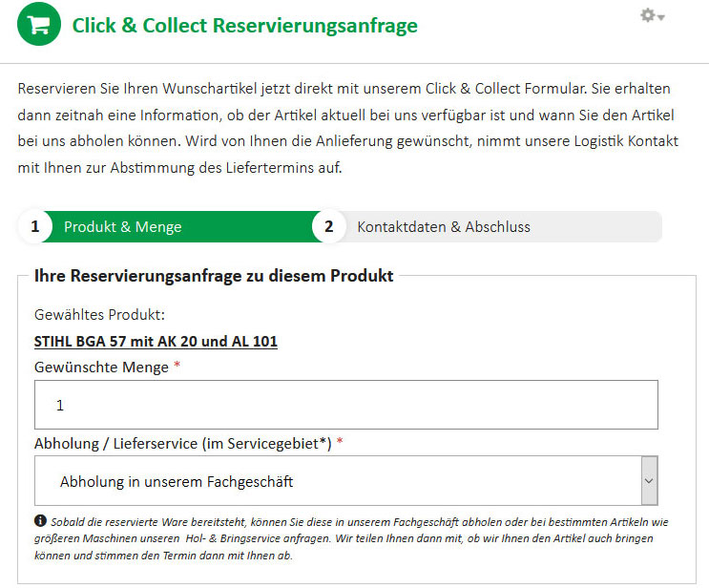Click the 'Gewähltes Produkt:' label
This screenshot has height=588, width=709.
coord(99,314)
